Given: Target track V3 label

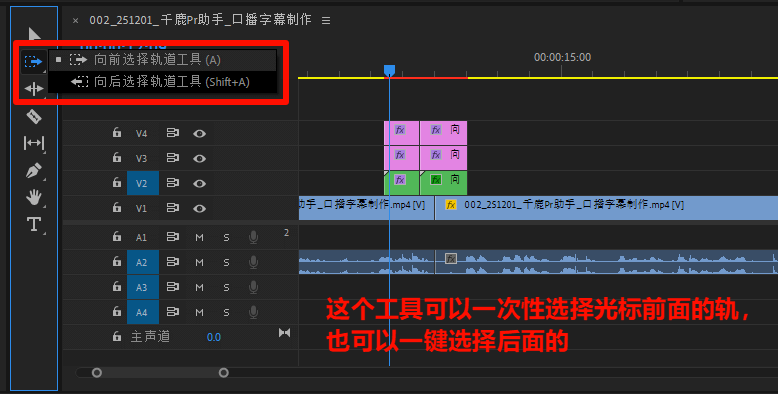Looking at the screenshot, I should 142,158.
